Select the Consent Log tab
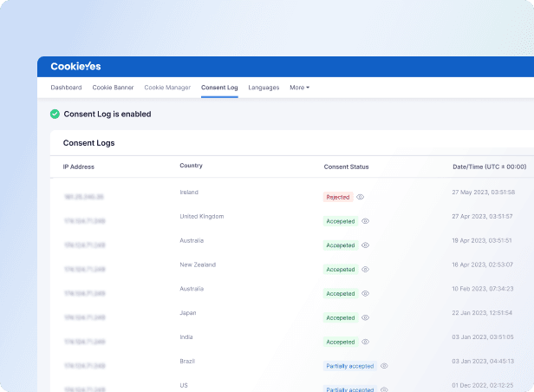The image size is (534, 392). tap(219, 88)
